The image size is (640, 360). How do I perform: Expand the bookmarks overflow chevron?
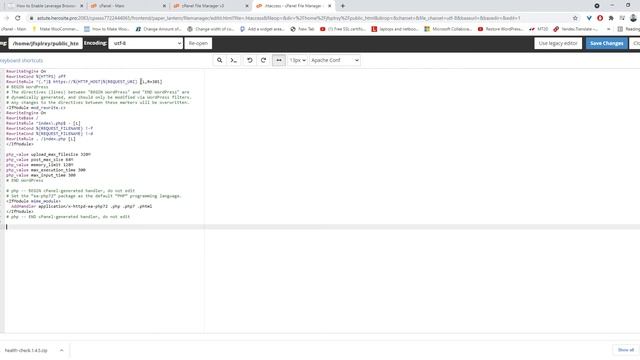click(609, 29)
